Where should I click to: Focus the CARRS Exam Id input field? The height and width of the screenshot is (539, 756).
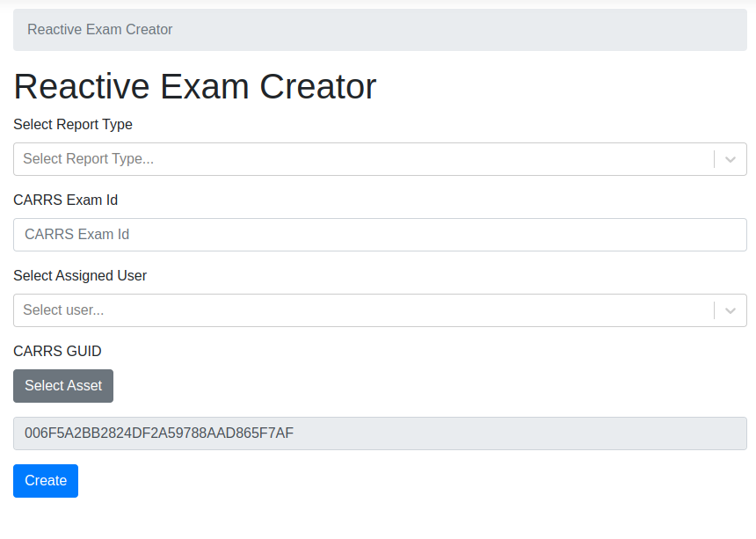click(x=352, y=235)
